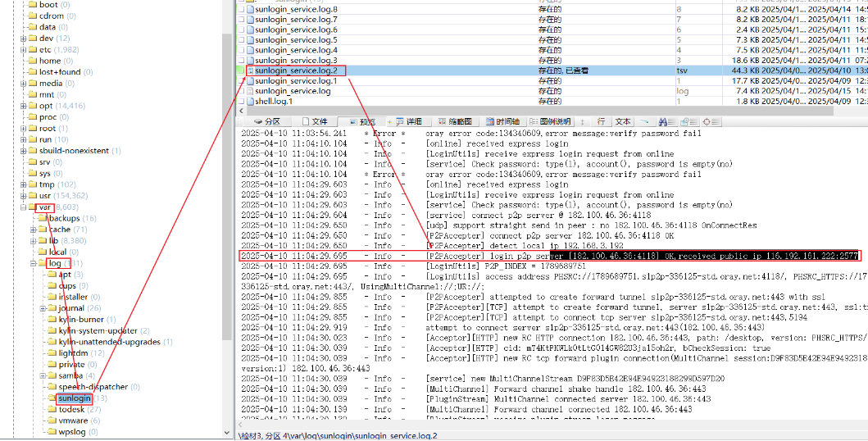Click the log line "detect local ip 192.168.3.192"
The image size is (868, 441).
tap(525, 245)
